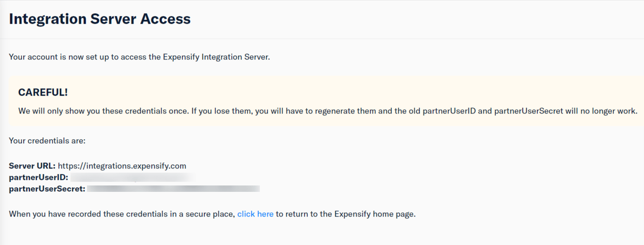This screenshot has width=644, height=245.
Task: Click the bold "partnerUserSecret:" label
Action: pos(47,189)
